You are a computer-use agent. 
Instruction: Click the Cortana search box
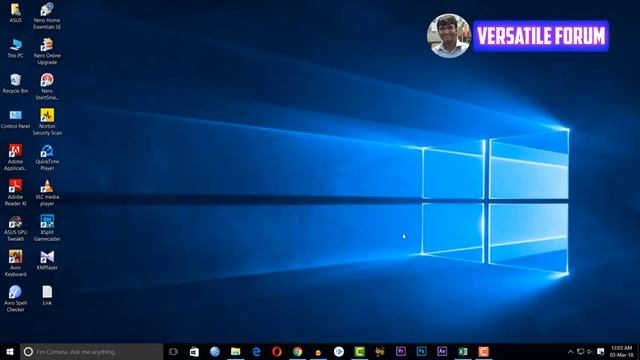click(x=91, y=351)
